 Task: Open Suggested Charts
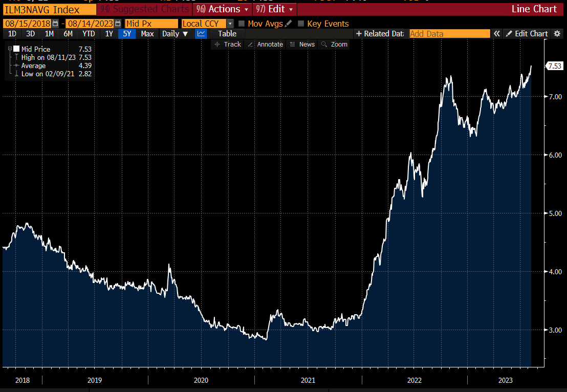pos(145,9)
